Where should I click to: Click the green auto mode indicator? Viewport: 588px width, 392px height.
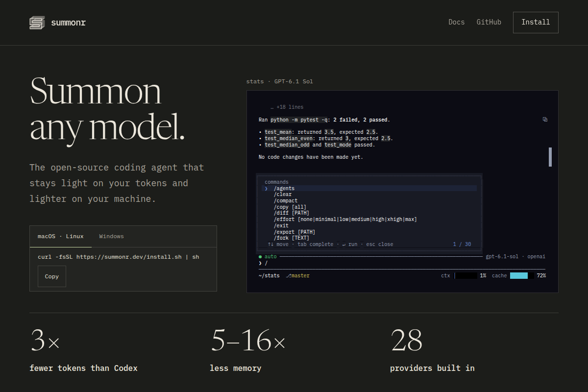(268, 257)
